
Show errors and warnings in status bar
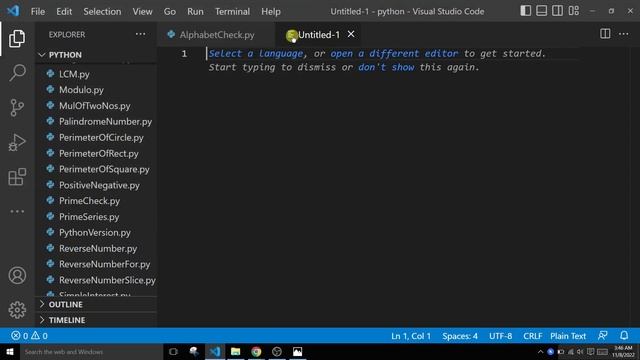29,336
